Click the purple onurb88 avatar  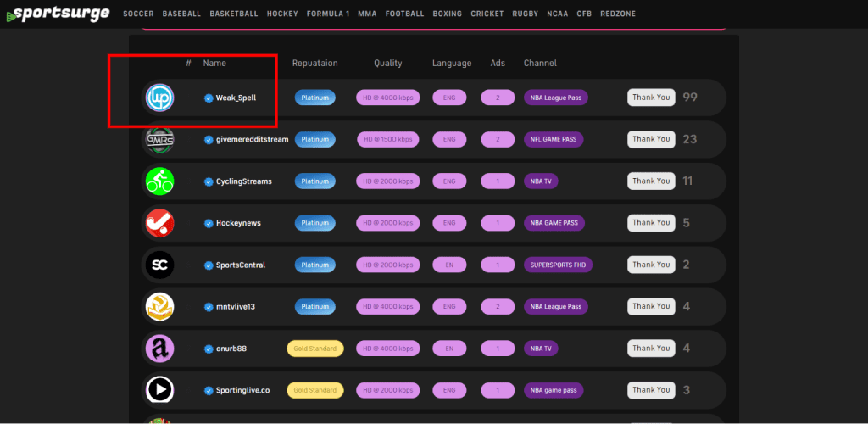160,349
